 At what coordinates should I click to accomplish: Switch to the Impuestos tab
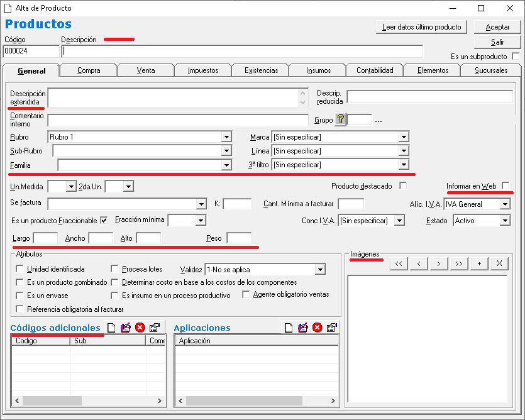[x=202, y=70]
